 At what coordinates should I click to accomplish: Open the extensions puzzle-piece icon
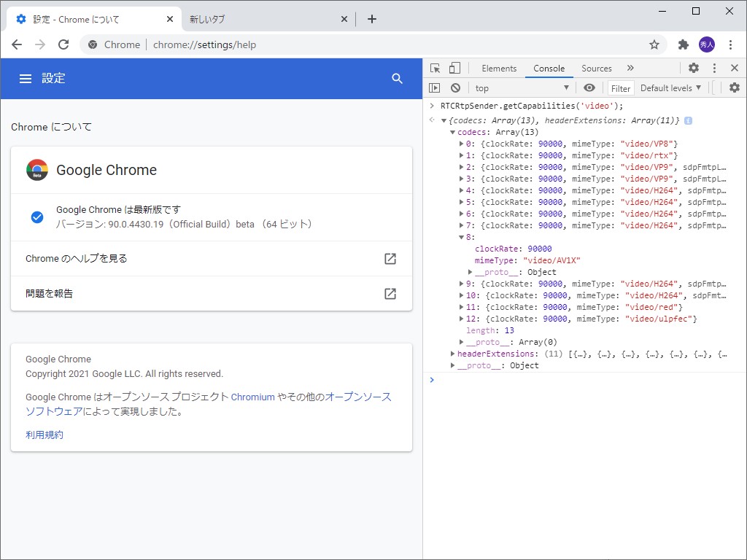click(x=683, y=44)
